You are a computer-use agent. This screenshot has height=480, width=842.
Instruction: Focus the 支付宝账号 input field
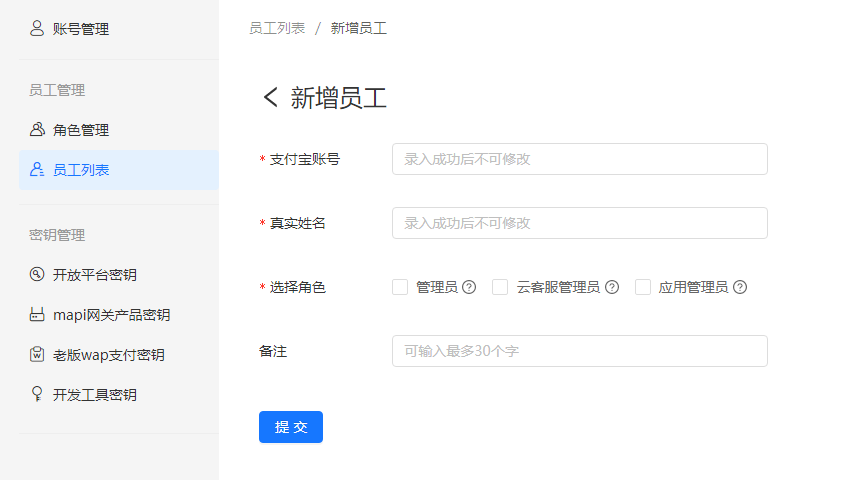(579, 159)
